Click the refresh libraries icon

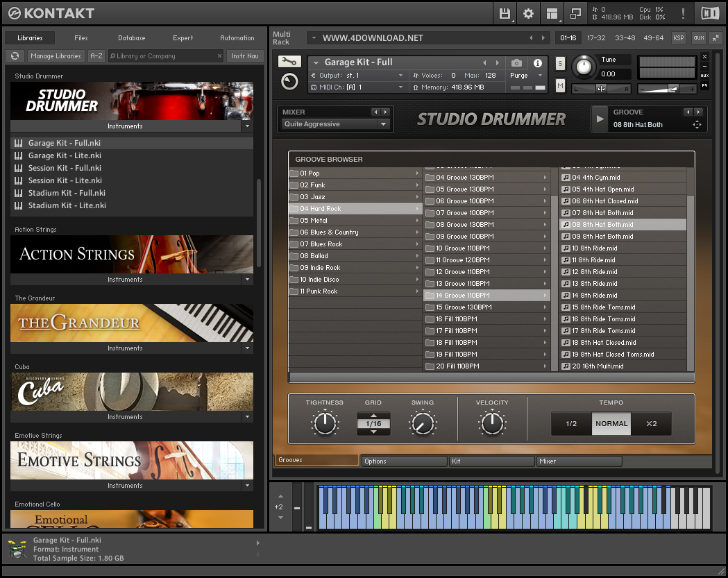point(15,56)
